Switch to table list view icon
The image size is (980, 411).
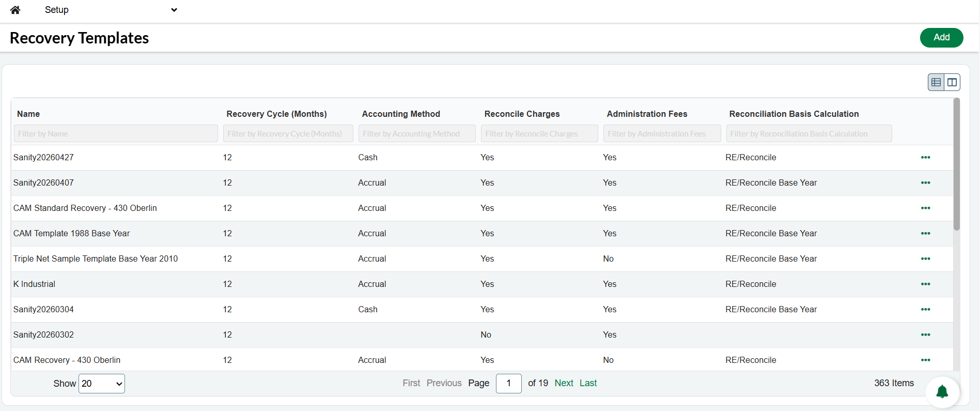pos(936,82)
